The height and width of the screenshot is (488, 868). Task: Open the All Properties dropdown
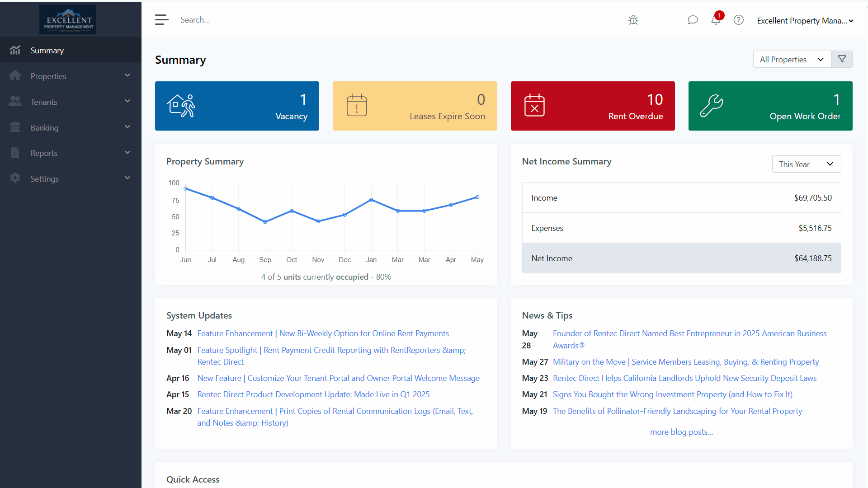point(792,59)
